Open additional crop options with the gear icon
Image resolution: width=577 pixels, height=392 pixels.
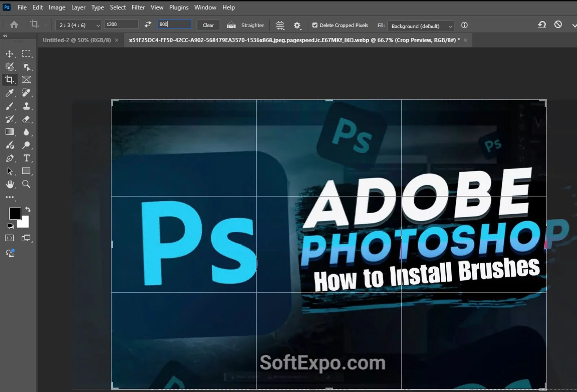(297, 25)
